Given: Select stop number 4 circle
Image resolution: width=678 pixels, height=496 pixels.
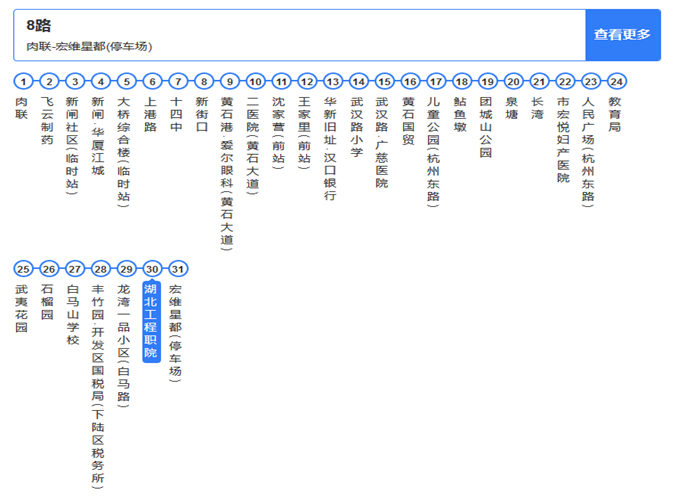Looking at the screenshot, I should [101, 81].
